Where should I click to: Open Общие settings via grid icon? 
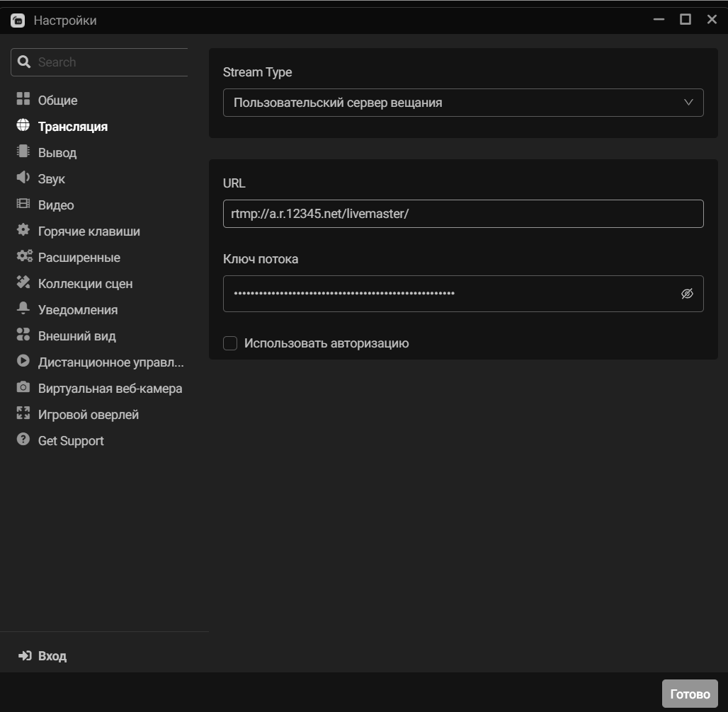click(x=24, y=100)
